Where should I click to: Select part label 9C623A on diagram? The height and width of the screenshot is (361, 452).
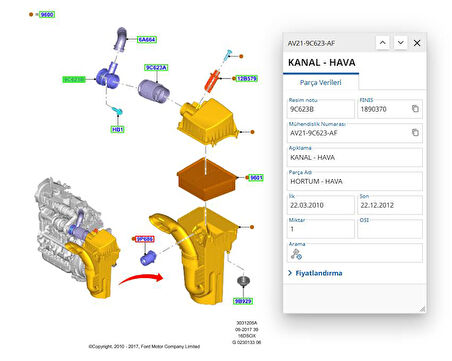click(156, 68)
